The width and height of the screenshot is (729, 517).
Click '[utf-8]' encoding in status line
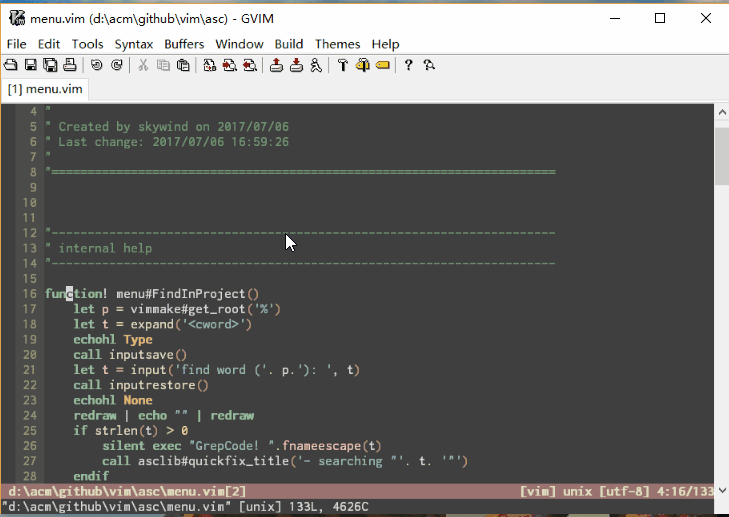click(x=624, y=491)
